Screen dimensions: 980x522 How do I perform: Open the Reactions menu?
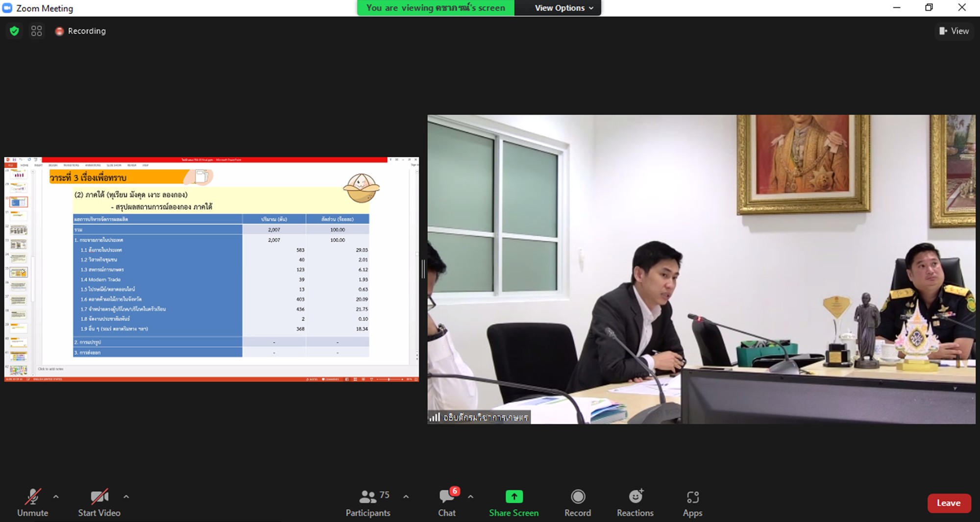tap(635, 502)
